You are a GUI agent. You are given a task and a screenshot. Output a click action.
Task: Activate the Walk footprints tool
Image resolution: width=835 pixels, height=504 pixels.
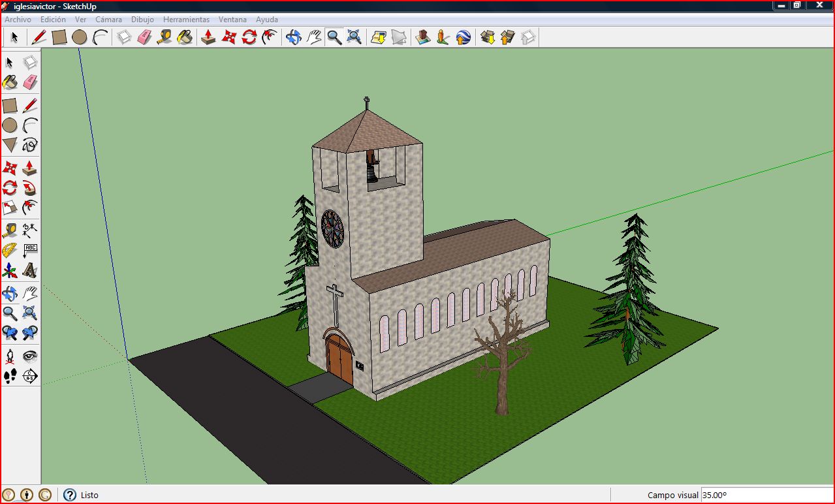click(10, 377)
